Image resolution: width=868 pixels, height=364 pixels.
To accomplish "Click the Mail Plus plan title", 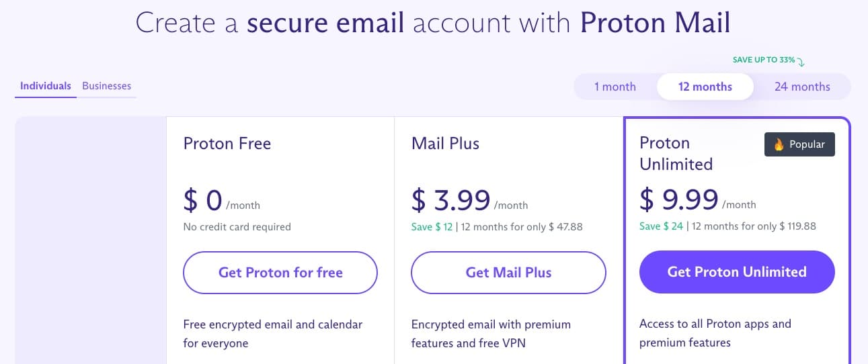I will (x=445, y=143).
